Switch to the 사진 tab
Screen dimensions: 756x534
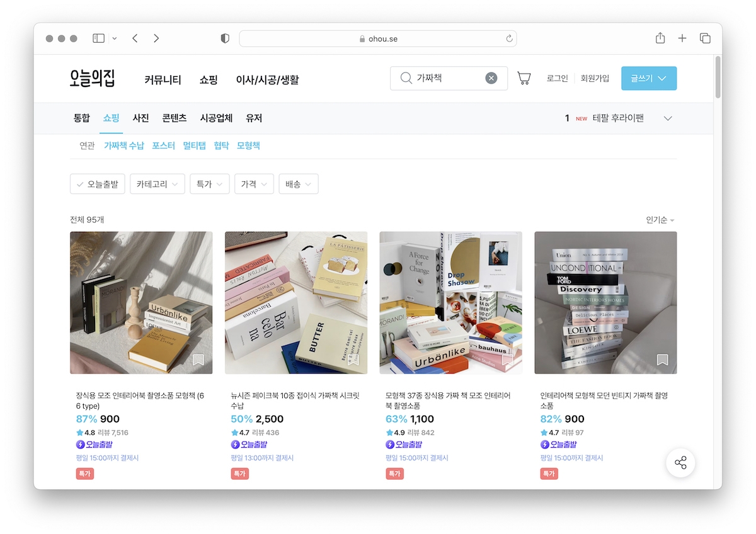click(x=140, y=118)
